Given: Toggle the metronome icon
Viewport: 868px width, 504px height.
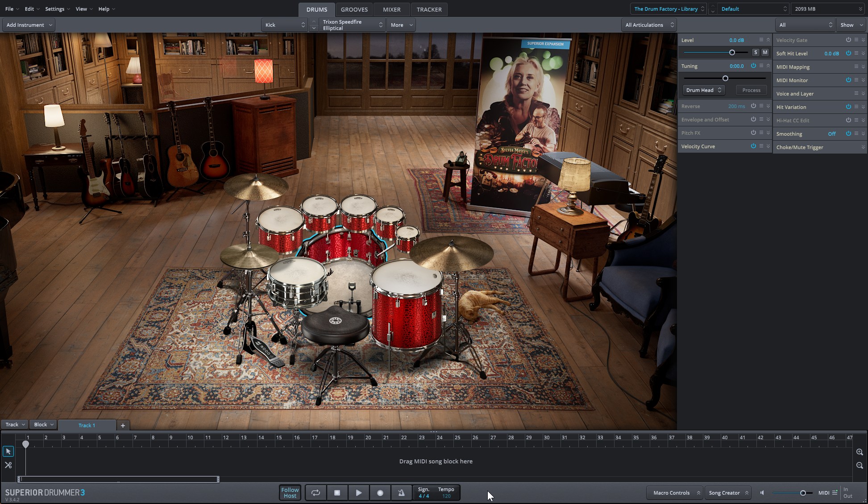Looking at the screenshot, I should tap(401, 493).
